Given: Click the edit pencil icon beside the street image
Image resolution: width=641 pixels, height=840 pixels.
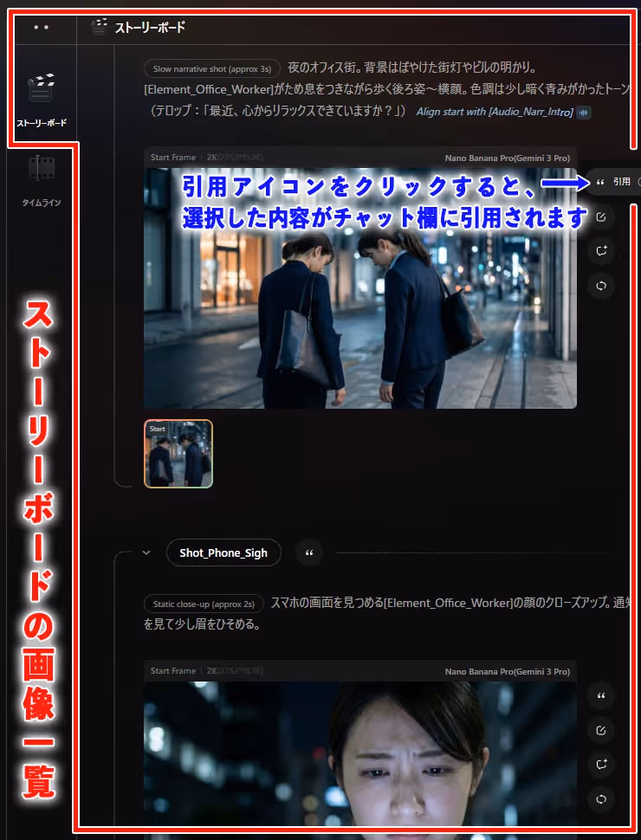Looking at the screenshot, I should pos(601,217).
